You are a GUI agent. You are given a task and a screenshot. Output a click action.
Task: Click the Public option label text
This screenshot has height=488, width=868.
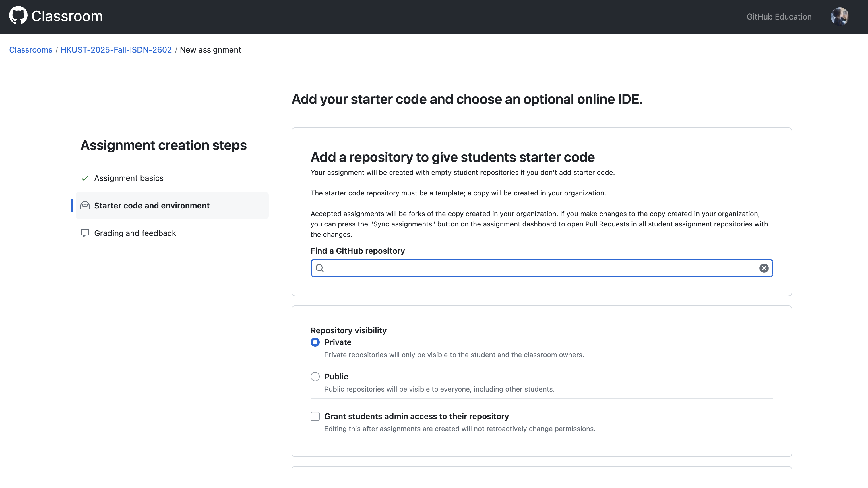pos(336,376)
